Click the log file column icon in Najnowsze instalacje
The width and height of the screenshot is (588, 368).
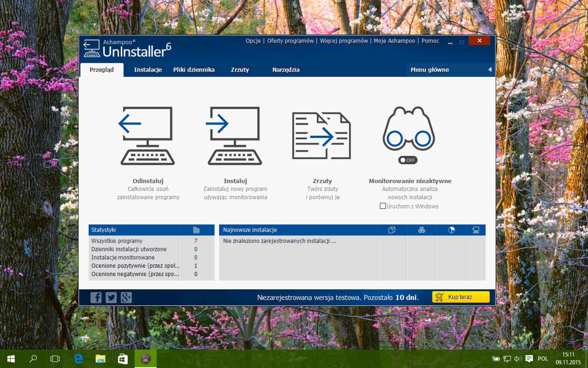392,230
